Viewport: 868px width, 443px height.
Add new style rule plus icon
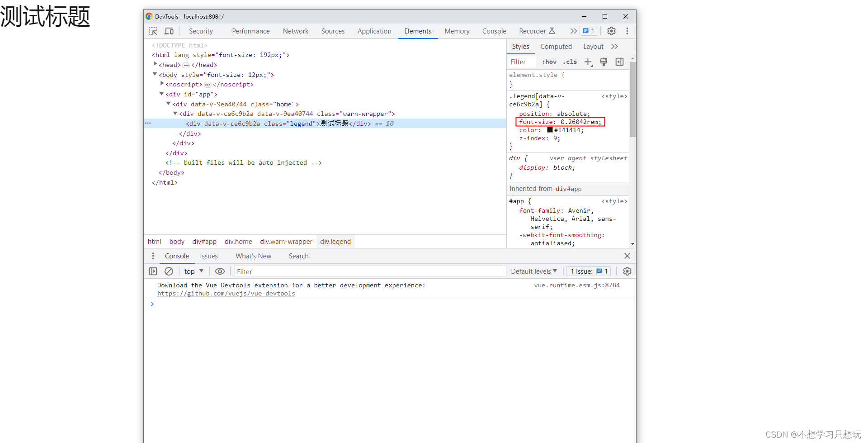[x=588, y=62]
